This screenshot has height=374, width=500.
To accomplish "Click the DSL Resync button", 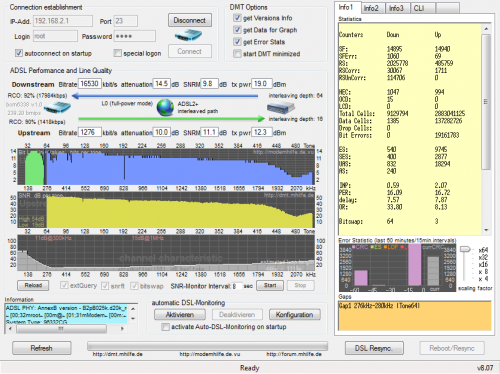I will [x=374, y=348].
